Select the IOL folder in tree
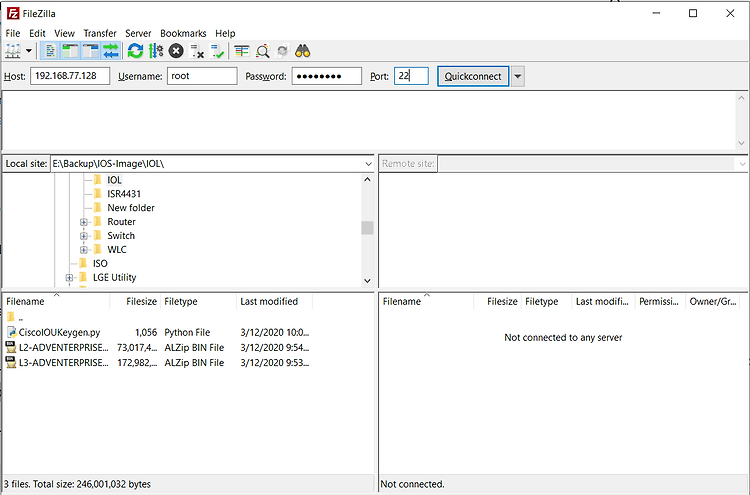The image size is (750, 495). 114,180
